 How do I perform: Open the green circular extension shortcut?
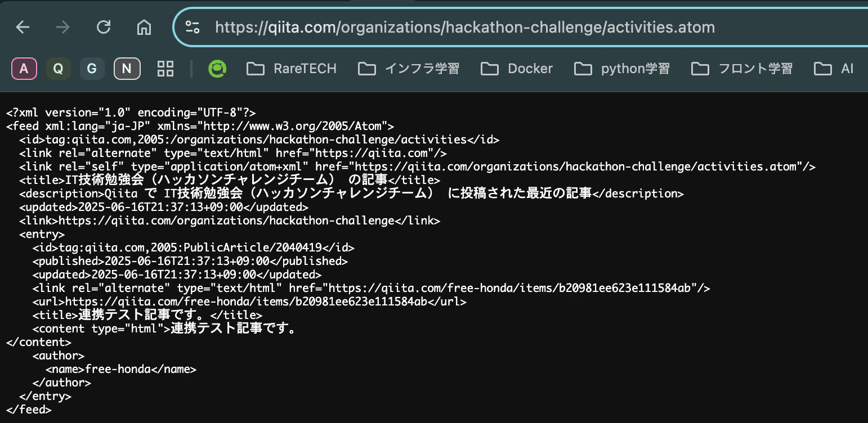pos(217,68)
